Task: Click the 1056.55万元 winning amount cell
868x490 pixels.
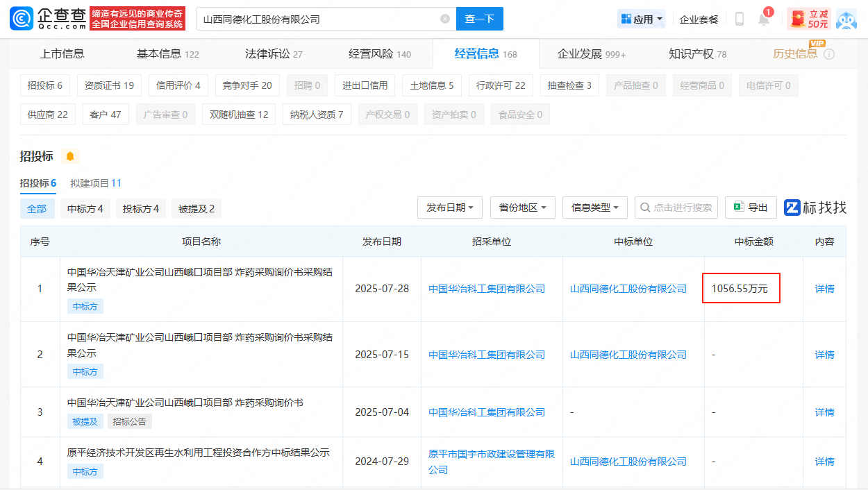Action: point(741,288)
